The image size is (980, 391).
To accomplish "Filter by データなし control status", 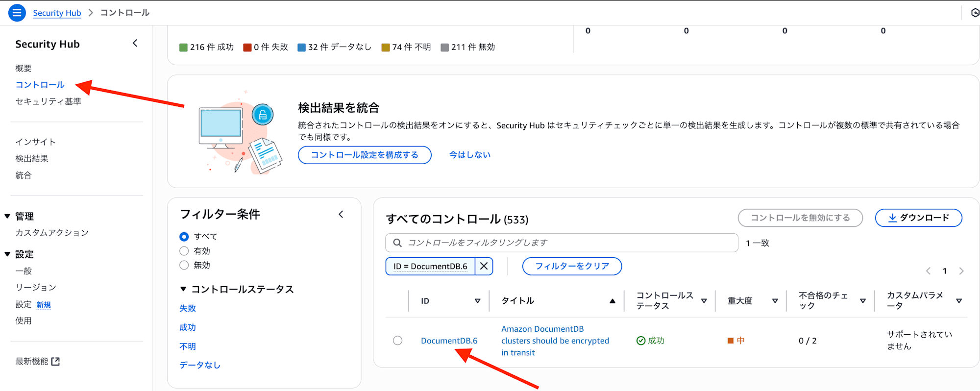I will pos(200,365).
